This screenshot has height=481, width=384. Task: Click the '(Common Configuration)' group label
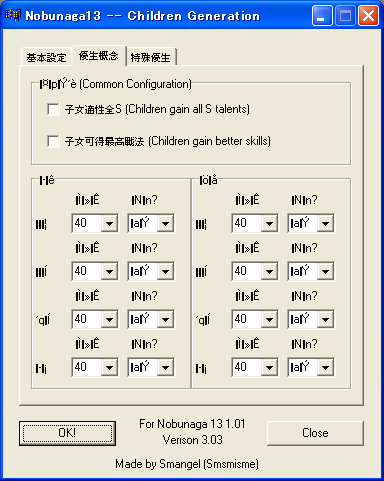coord(135,84)
